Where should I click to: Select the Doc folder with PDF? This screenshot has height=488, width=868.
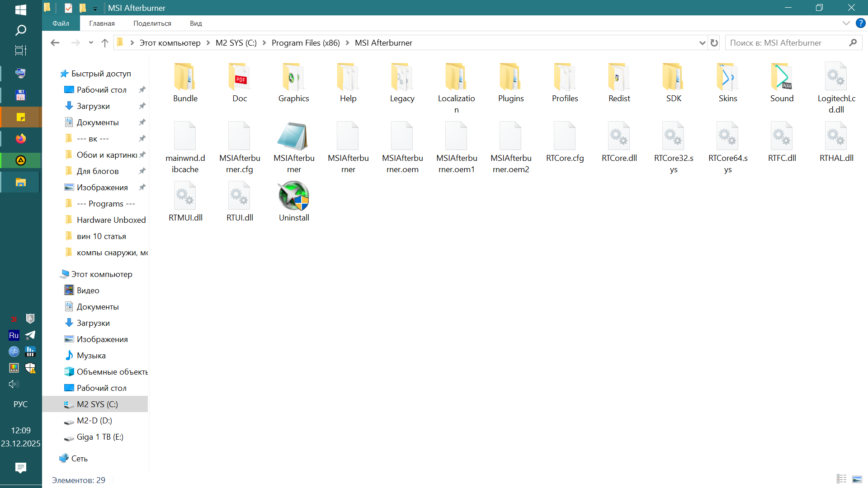click(x=239, y=77)
